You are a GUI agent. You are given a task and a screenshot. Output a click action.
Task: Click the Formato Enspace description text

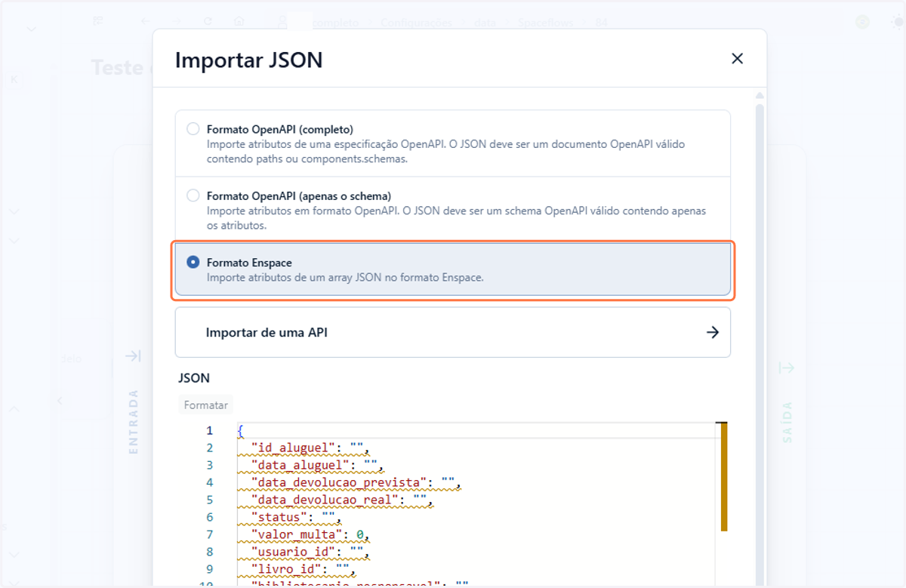coord(345,277)
